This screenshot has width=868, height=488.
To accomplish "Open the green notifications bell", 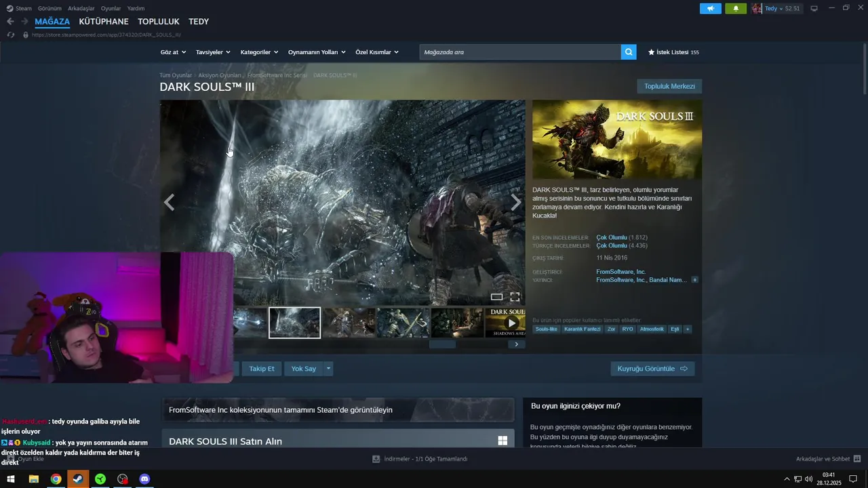I will pyautogui.click(x=736, y=9).
